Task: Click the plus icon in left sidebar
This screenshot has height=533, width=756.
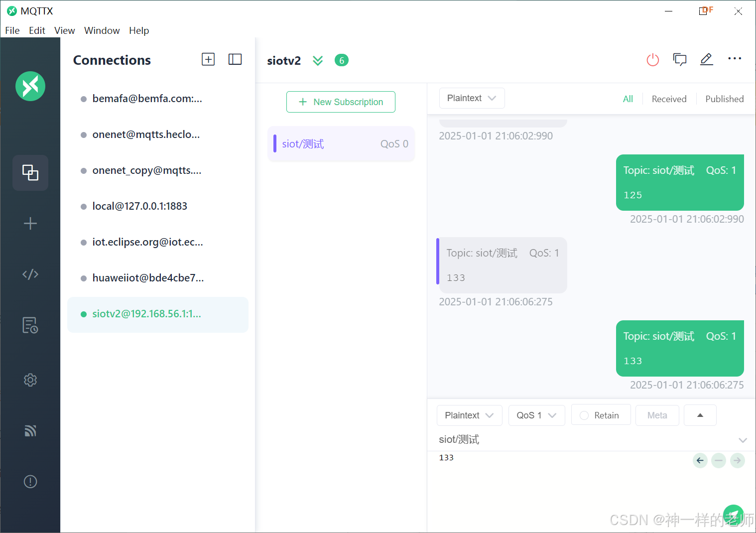Action: coord(30,223)
